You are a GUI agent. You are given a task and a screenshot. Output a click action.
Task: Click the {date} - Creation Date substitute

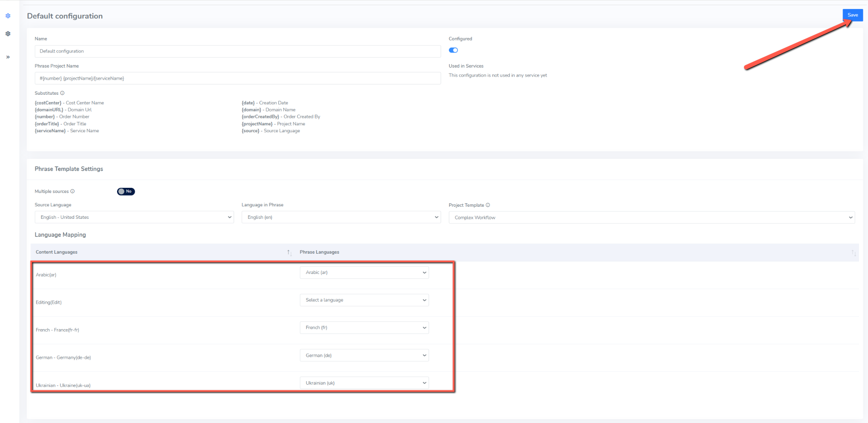[x=265, y=103]
